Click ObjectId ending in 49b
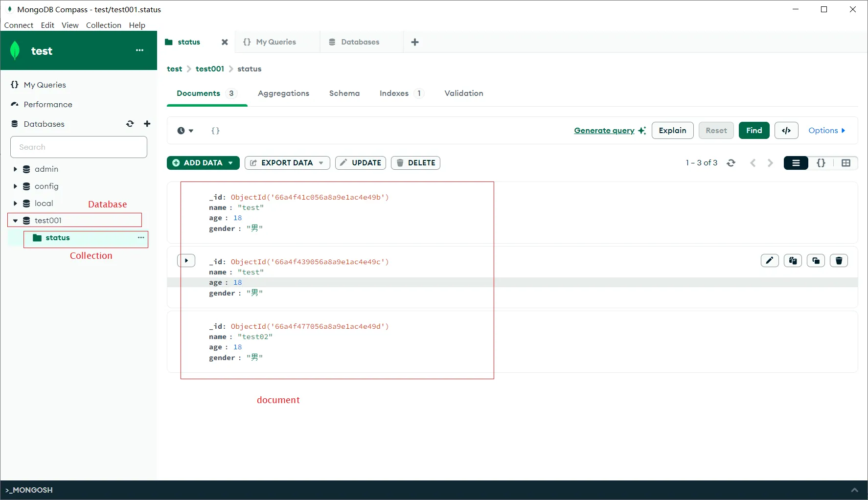This screenshot has height=500, width=868. (310, 197)
